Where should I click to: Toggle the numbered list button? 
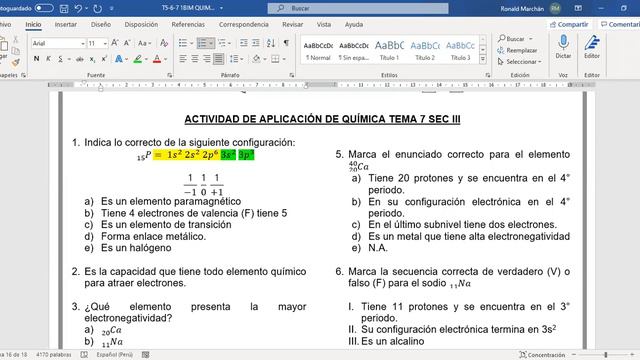click(202, 43)
